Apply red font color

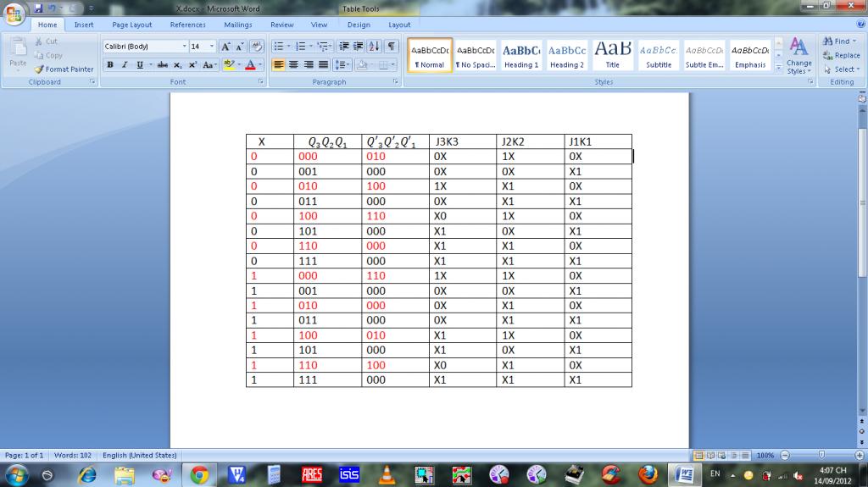coord(250,64)
